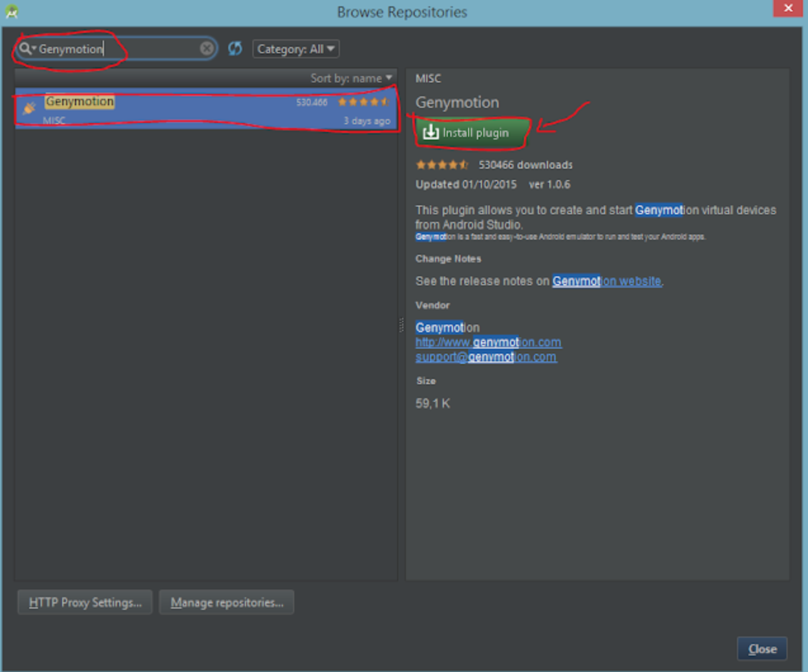The height and width of the screenshot is (672, 808).
Task: Click the Manage repositories button
Action: coord(226,602)
